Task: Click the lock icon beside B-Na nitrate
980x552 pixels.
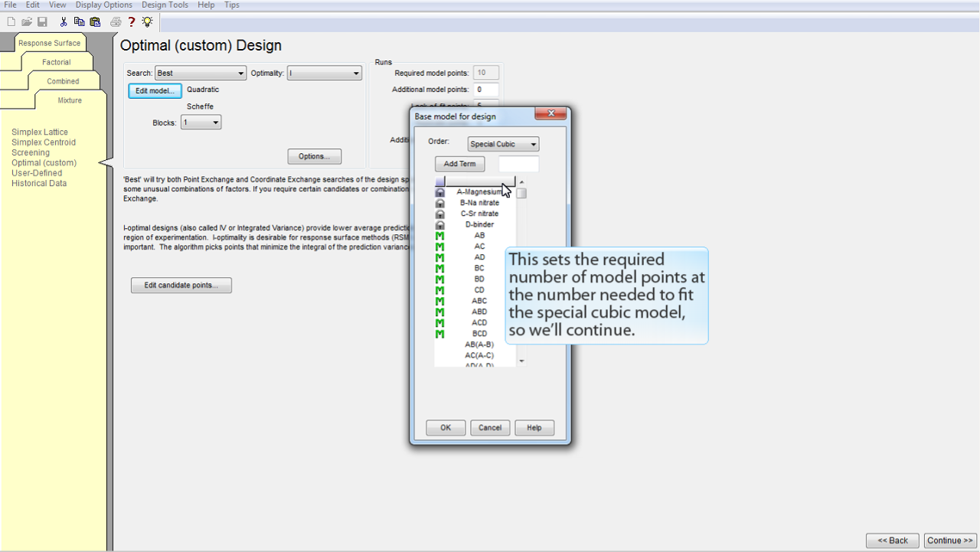Action: click(x=440, y=203)
